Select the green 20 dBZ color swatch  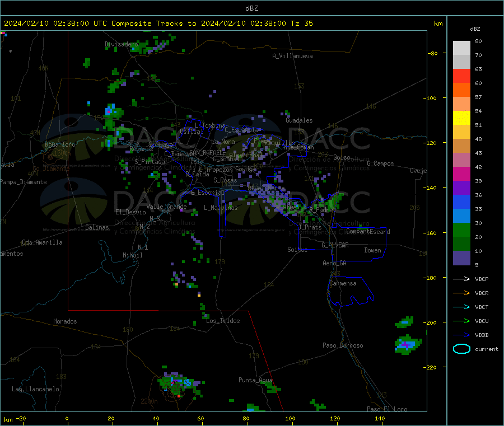[461, 230]
